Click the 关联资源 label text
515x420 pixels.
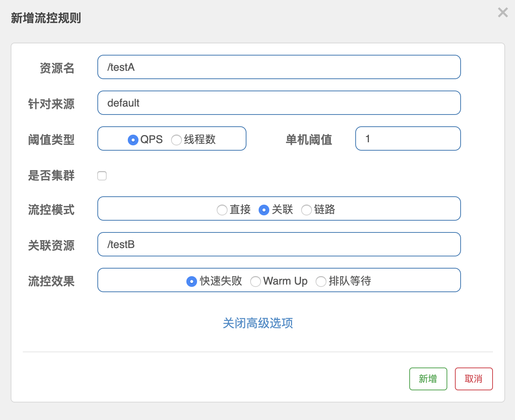(x=51, y=245)
